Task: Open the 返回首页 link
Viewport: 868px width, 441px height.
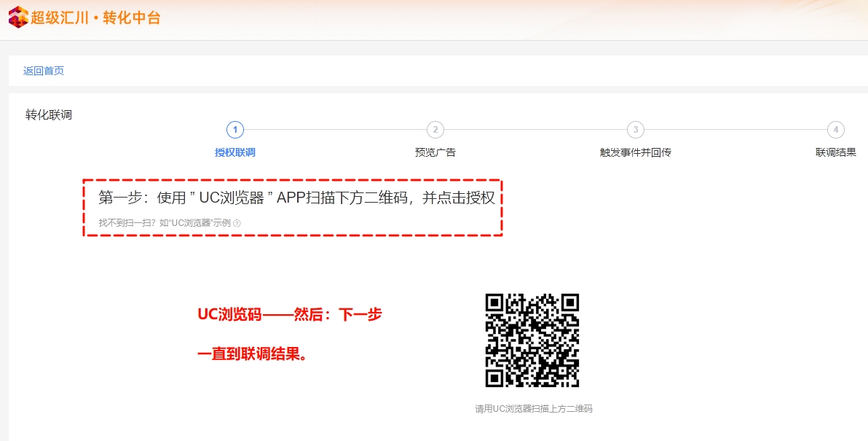Action: click(44, 71)
